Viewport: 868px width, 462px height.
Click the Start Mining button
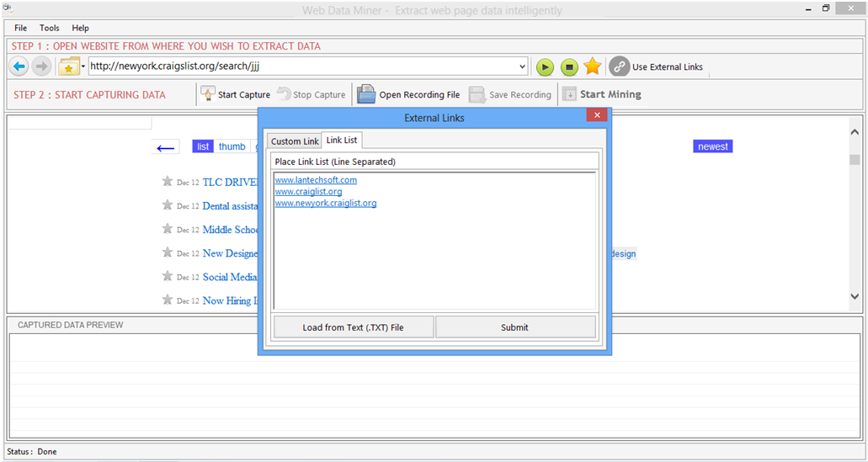[x=602, y=94]
